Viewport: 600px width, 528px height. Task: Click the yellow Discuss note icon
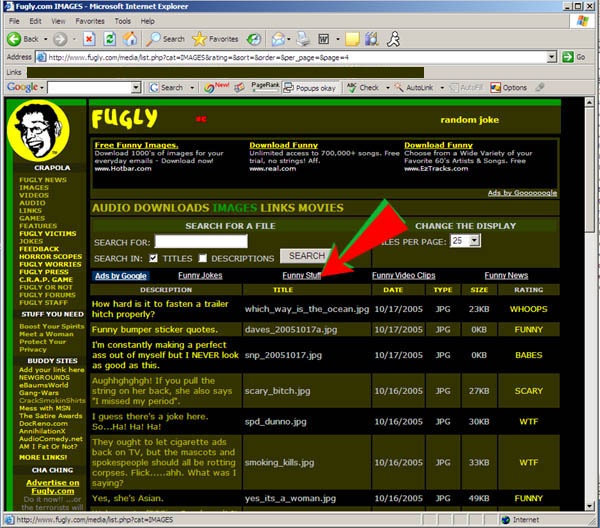(352, 39)
